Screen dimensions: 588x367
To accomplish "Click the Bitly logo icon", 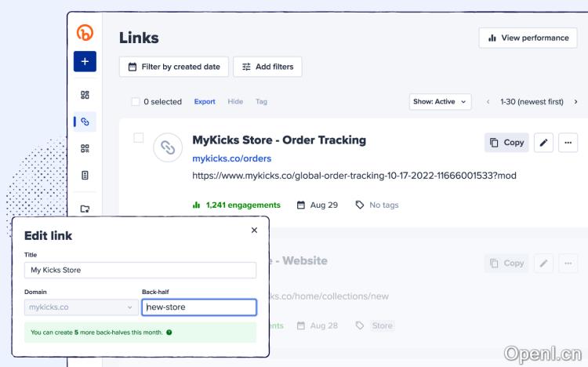I will pos(85,32).
